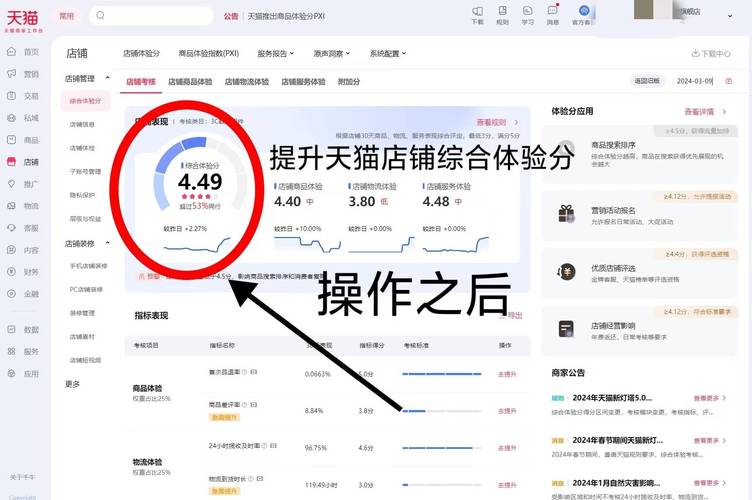
Task: Click the 商品 sidebar icon
Action: click(12, 140)
